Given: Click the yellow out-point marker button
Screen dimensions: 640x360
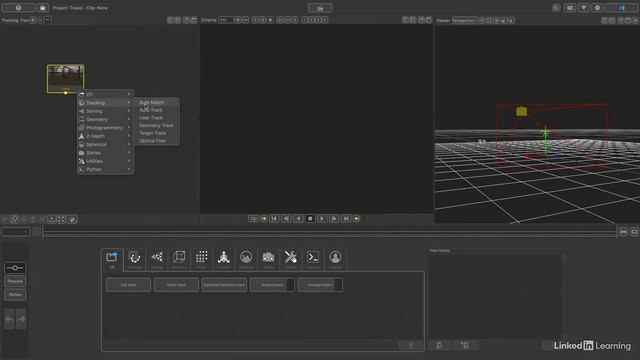Looking at the screenshot, I should [x=357, y=219].
